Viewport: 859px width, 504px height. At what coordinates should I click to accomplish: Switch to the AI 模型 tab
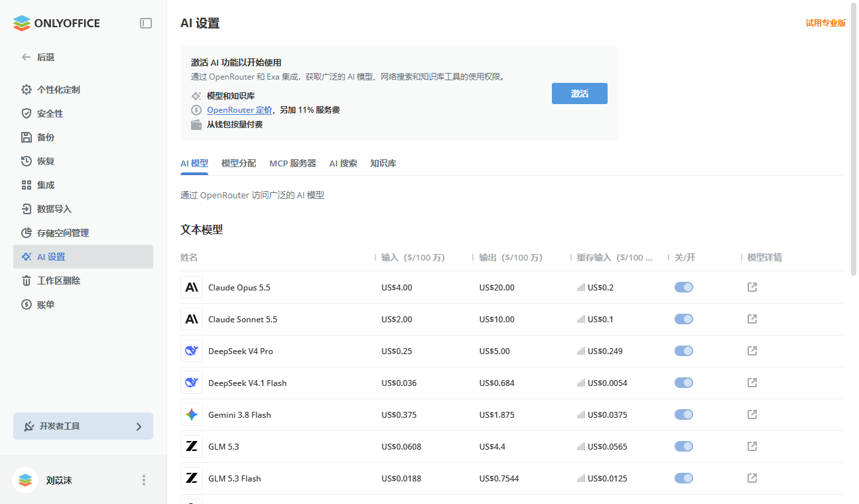[x=194, y=163]
